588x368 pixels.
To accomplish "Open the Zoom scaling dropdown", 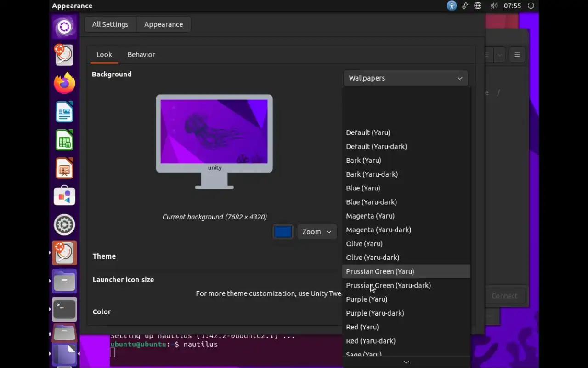I will pyautogui.click(x=317, y=232).
